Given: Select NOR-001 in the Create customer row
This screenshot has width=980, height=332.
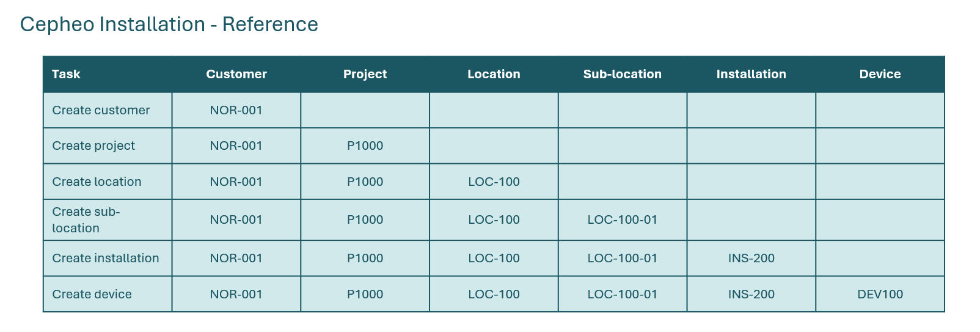Looking at the screenshot, I should (x=236, y=110).
